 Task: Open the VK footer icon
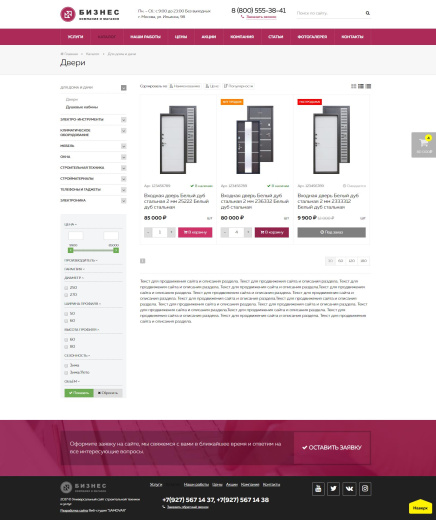[349, 489]
